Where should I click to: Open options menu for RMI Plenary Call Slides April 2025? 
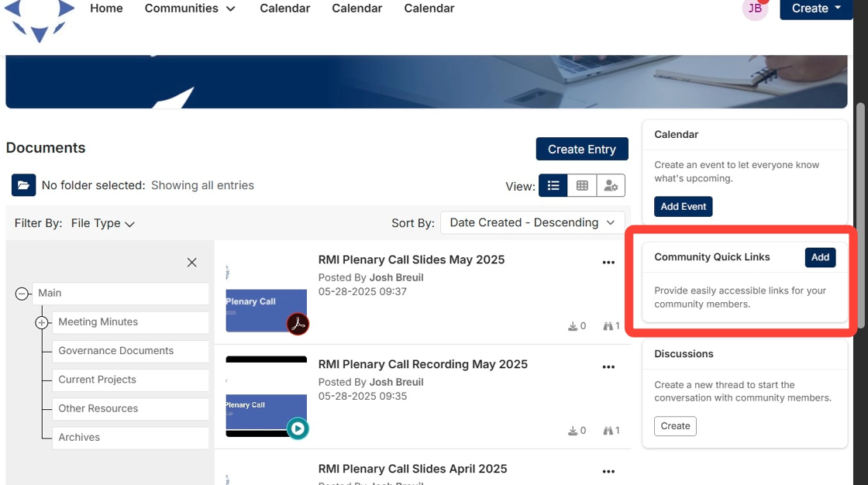[608, 472]
